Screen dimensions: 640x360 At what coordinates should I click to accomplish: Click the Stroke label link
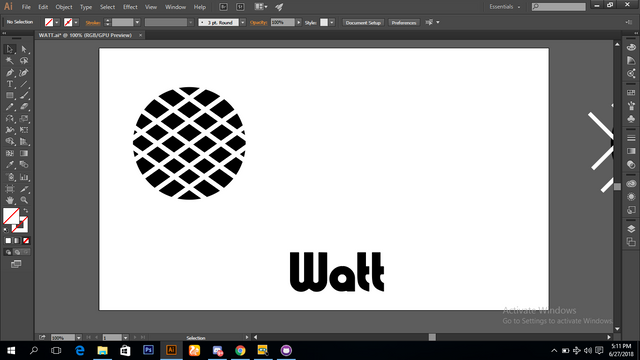[93, 23]
